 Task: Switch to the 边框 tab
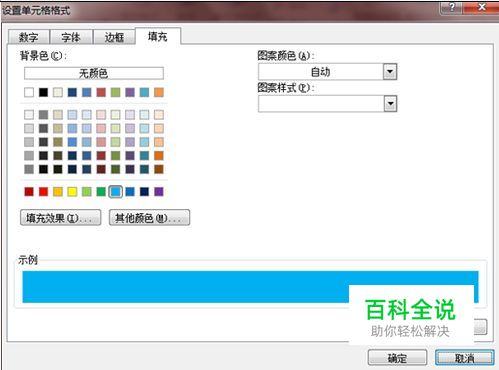click(114, 37)
